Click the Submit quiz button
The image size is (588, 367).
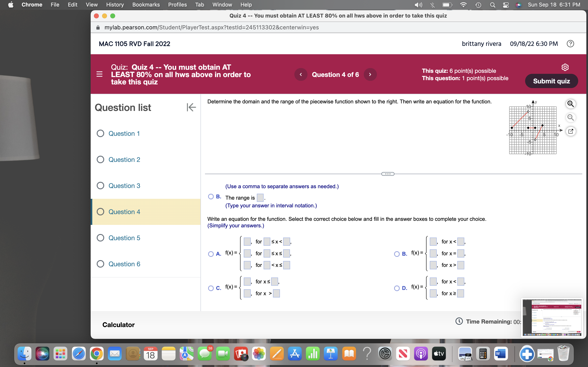click(551, 81)
